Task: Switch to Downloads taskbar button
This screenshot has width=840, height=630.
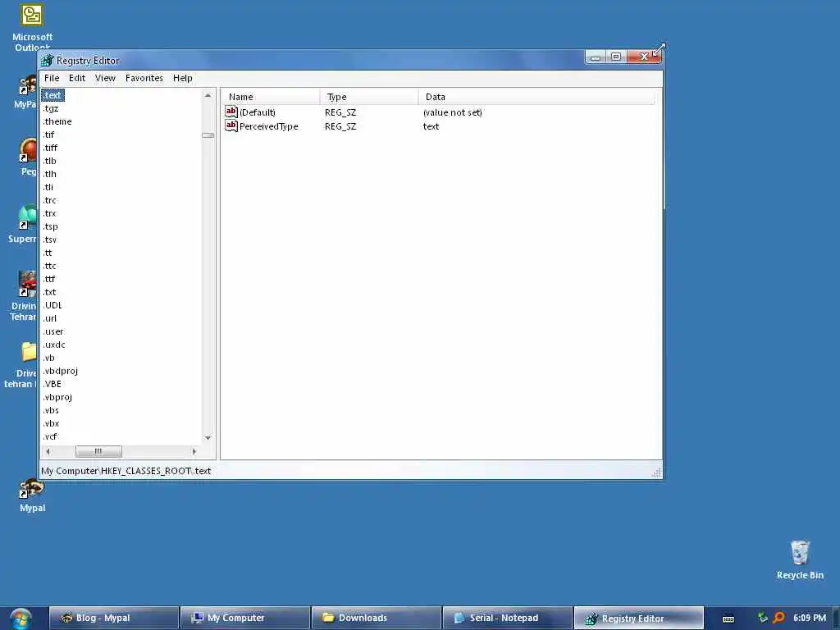Action: click(376, 618)
